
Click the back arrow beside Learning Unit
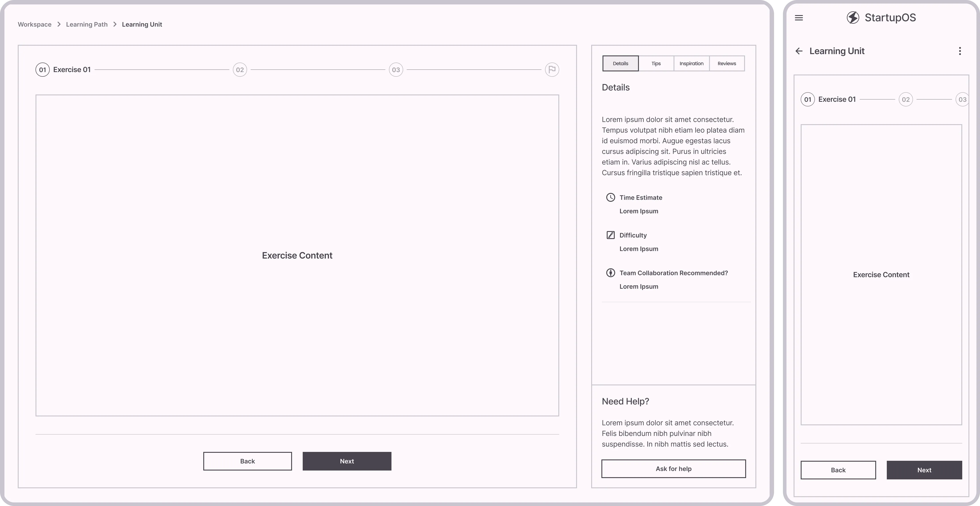click(799, 51)
